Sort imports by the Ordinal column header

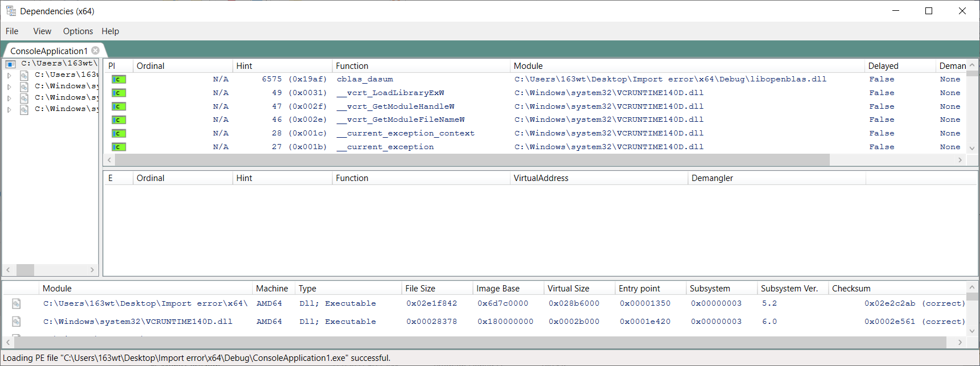click(183, 66)
